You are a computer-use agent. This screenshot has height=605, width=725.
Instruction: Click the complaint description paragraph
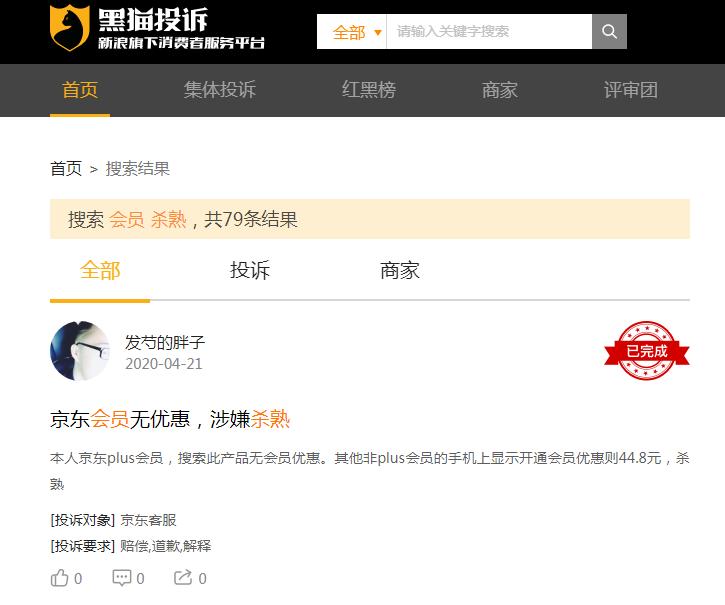point(369,471)
